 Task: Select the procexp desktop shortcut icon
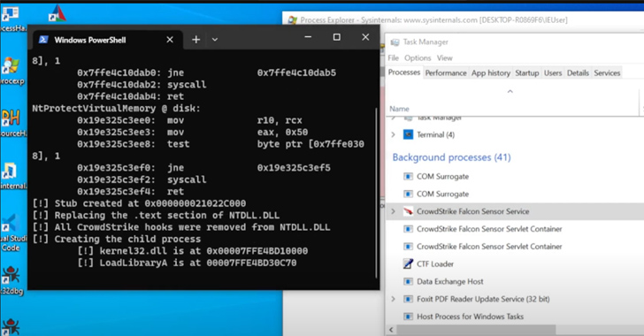(11, 70)
